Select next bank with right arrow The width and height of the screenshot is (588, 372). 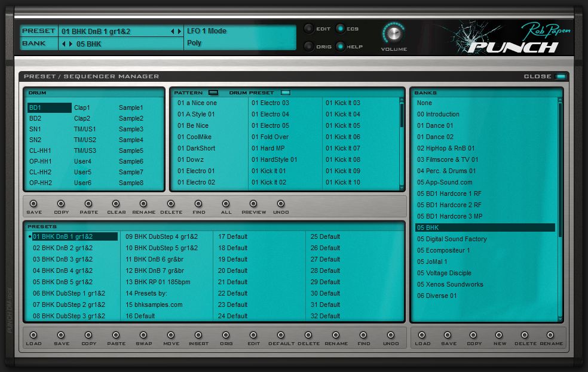(x=71, y=44)
